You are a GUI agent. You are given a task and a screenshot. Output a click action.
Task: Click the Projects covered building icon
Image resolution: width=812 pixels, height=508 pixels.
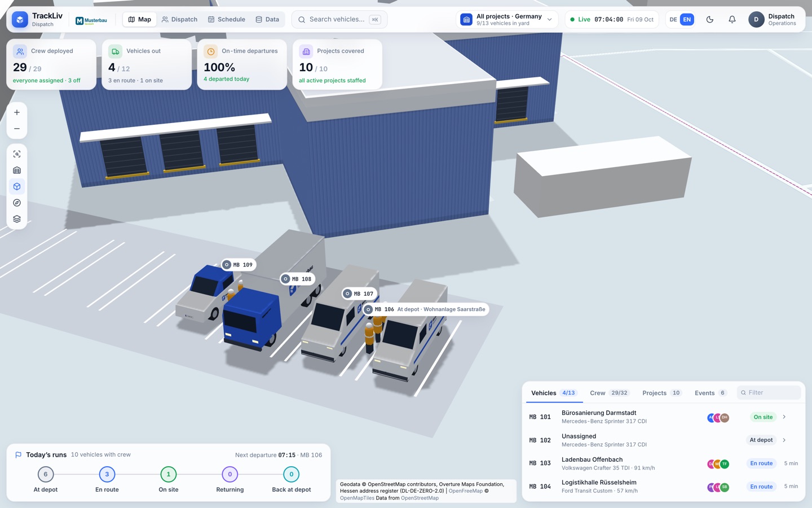point(306,51)
